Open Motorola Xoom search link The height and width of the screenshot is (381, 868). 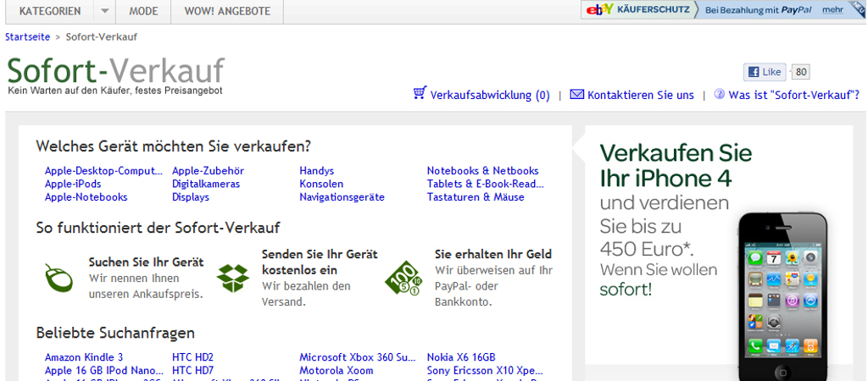336,371
